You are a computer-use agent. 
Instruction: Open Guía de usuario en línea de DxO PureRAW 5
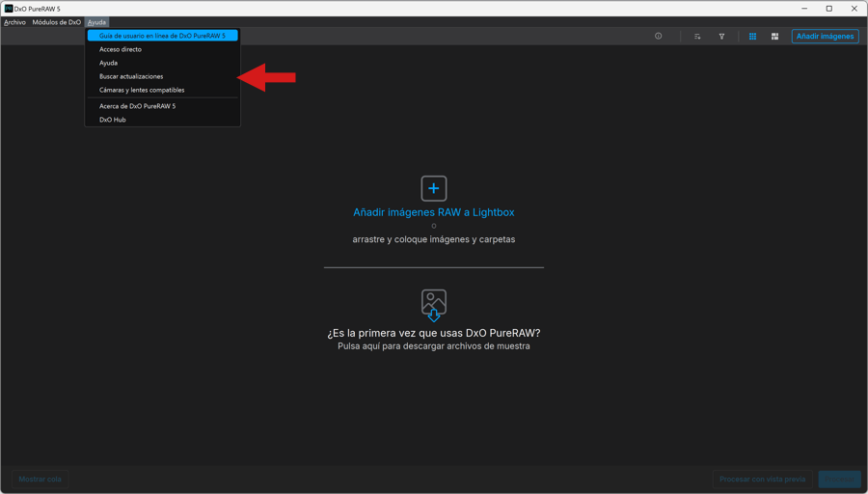[162, 36]
